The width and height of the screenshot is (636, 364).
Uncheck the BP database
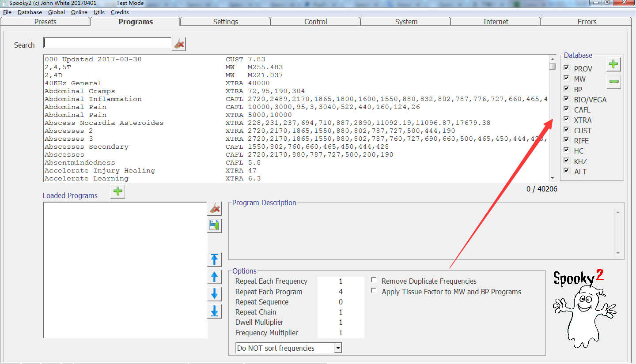click(566, 89)
